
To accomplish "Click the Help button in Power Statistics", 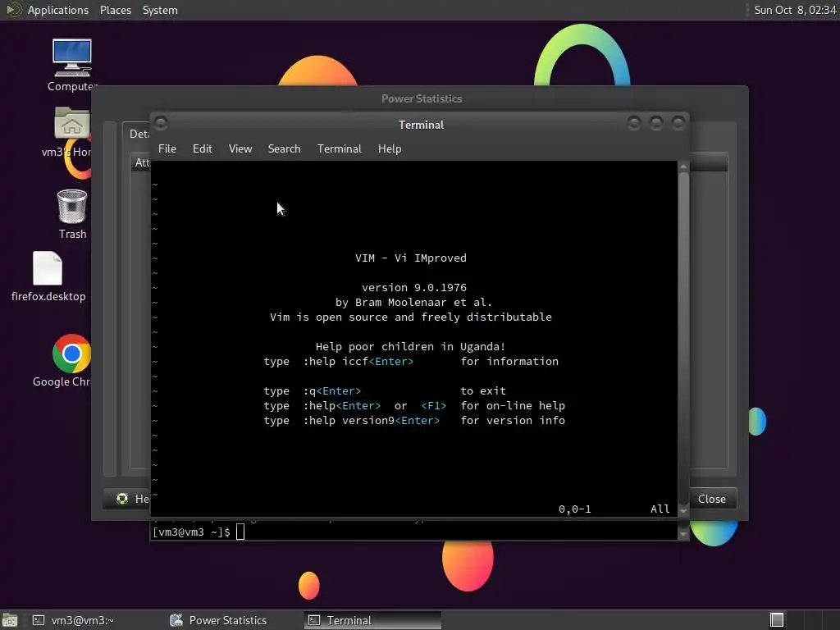I will [x=127, y=499].
